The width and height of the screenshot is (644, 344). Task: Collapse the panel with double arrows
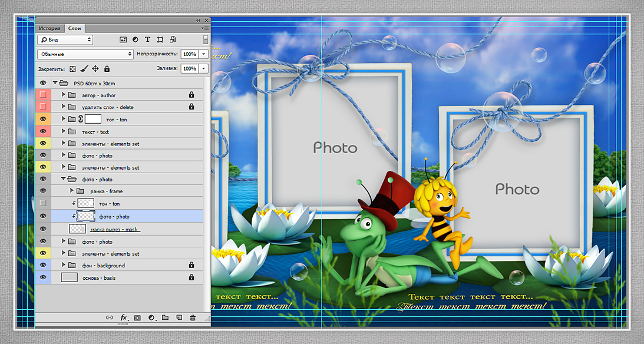pos(198,21)
